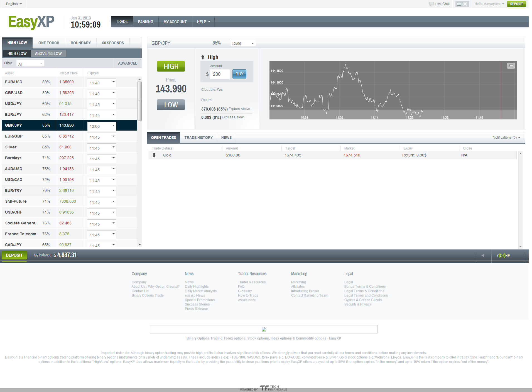Open the Filter All dropdown

pyautogui.click(x=30, y=63)
